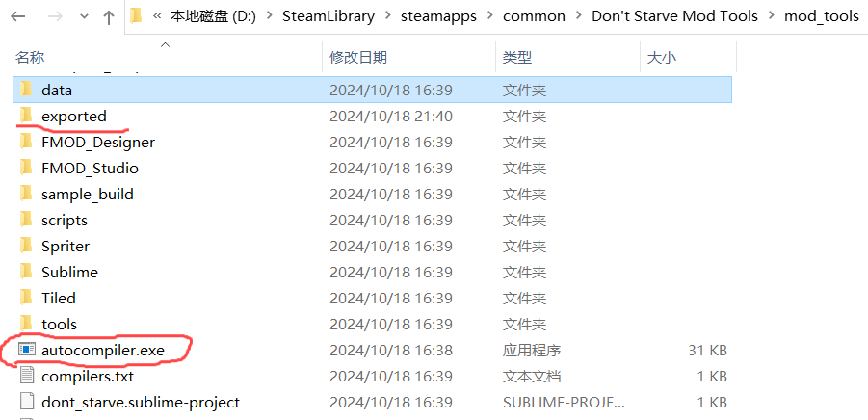The height and width of the screenshot is (420, 868).
Task: Click the dont_starve.sublime-project file icon
Action: point(27,402)
